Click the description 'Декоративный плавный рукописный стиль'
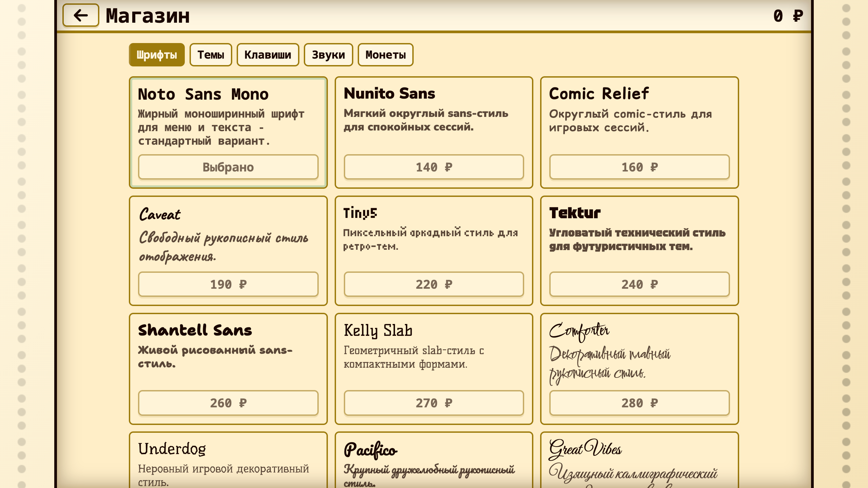The height and width of the screenshot is (488, 868). pos(610,365)
